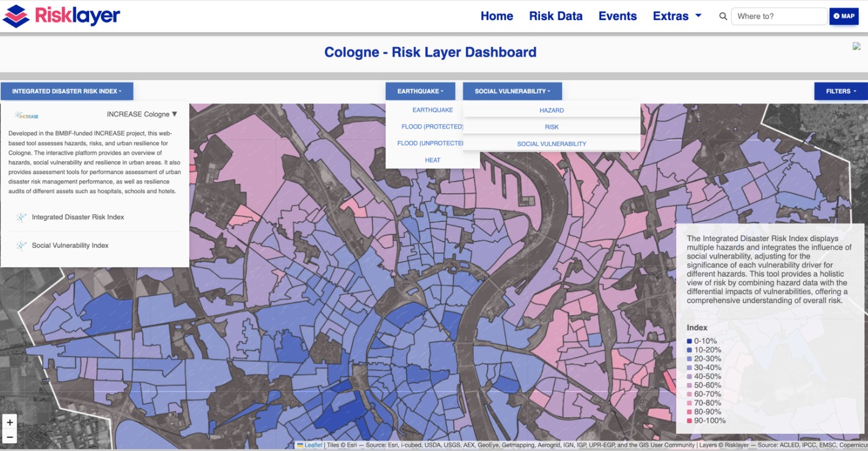Click the Social Vulnerability Index icon
868x451 pixels.
point(21,246)
